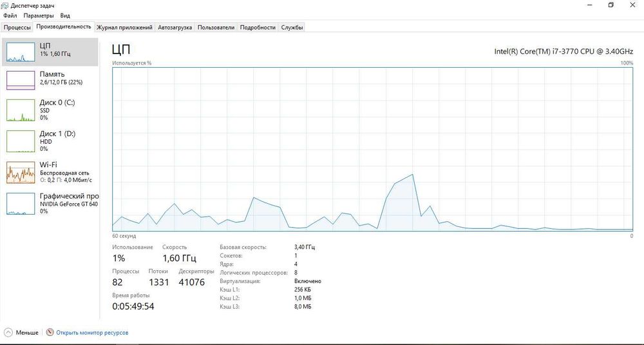Go to the Подробности tab
This screenshot has height=345, width=644.
(x=258, y=28)
